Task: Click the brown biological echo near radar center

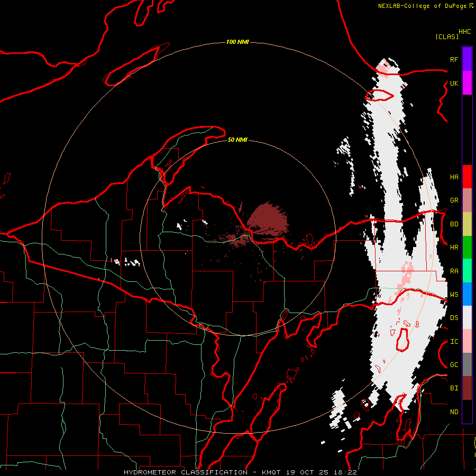Action: (x=268, y=218)
